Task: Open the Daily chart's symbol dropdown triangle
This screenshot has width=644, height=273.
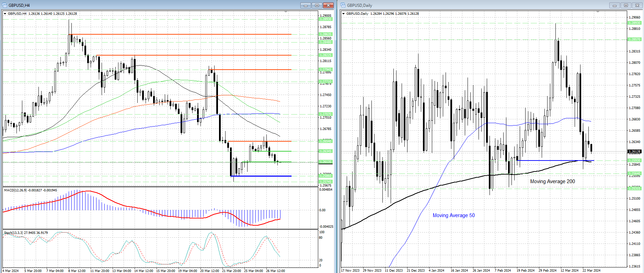Action: coord(344,14)
